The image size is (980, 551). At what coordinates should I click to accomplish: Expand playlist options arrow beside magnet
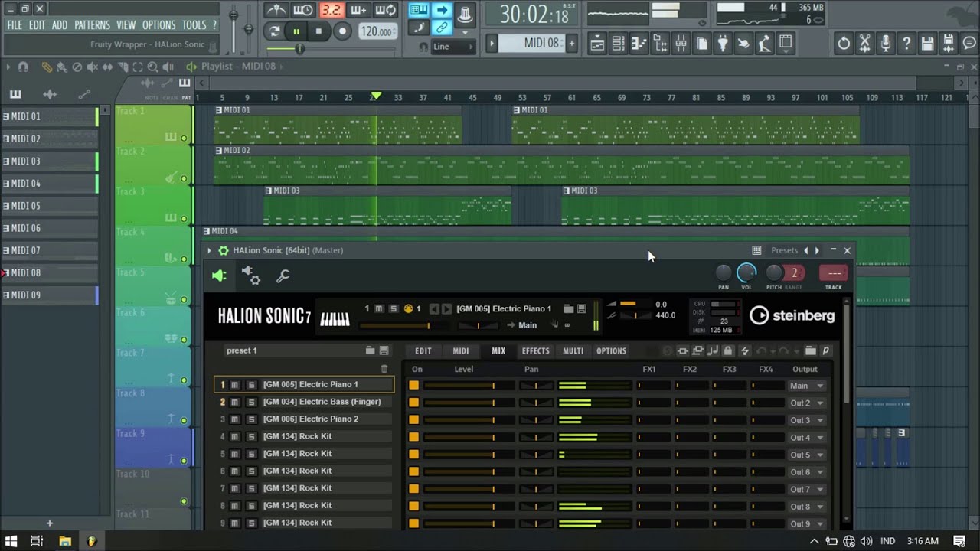(x=9, y=67)
